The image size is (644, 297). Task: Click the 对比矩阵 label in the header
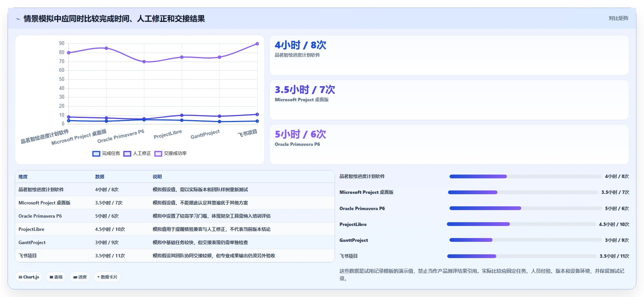click(618, 18)
